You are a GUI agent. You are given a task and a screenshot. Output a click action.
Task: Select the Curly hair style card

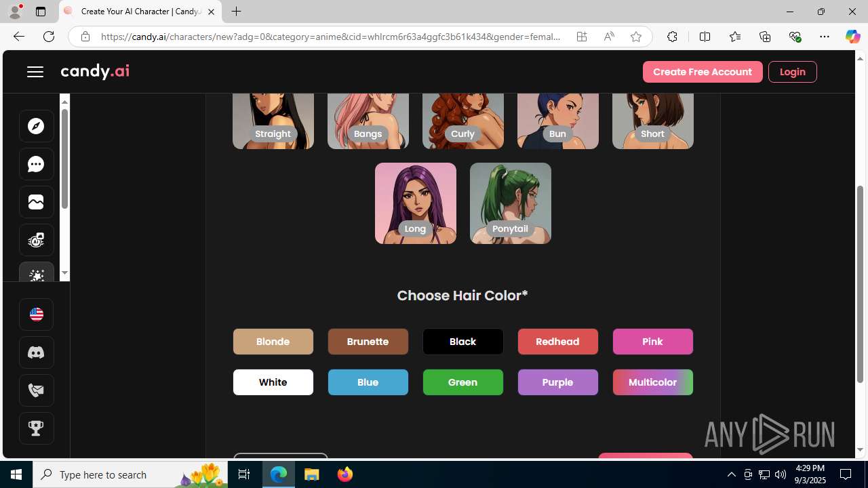(x=463, y=121)
